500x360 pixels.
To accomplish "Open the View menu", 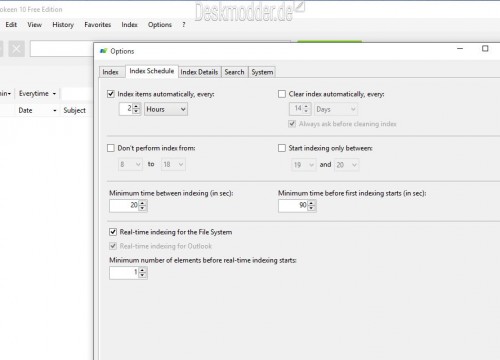I will (x=34, y=25).
